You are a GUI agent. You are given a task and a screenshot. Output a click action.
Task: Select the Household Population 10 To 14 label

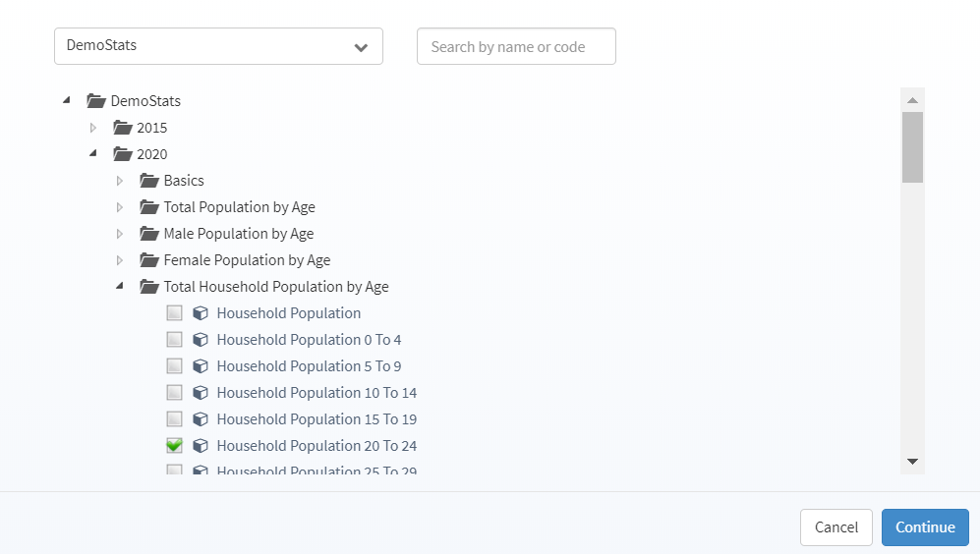pos(317,393)
